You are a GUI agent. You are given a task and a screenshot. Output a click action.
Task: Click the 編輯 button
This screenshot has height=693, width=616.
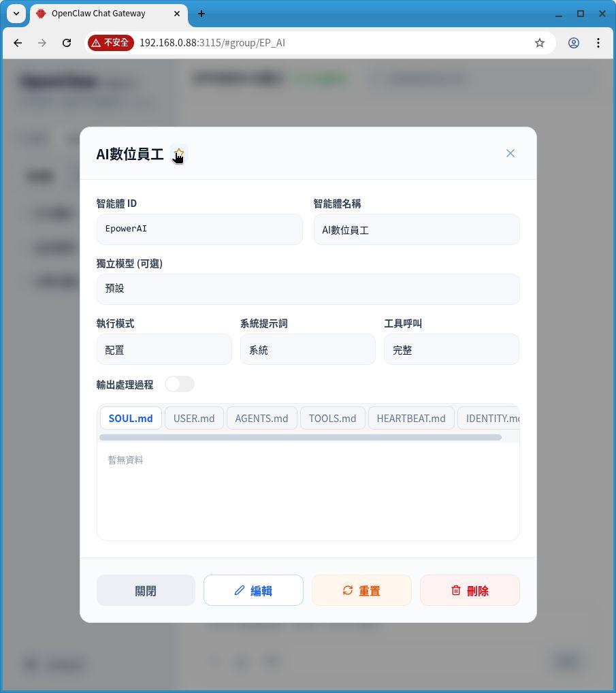coord(253,590)
